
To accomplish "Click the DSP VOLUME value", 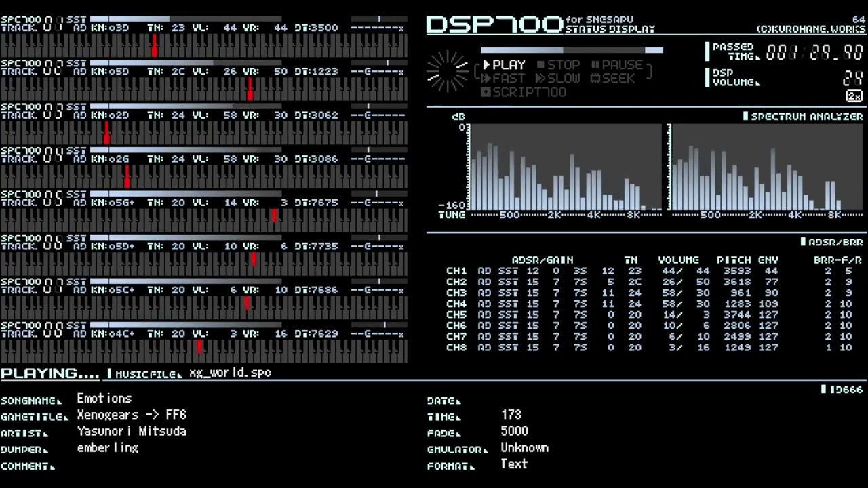I will (853, 78).
